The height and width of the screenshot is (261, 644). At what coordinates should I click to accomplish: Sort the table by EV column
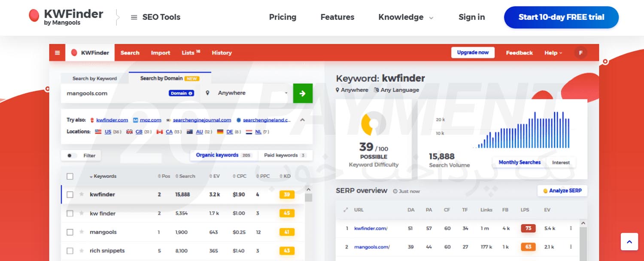214,176
